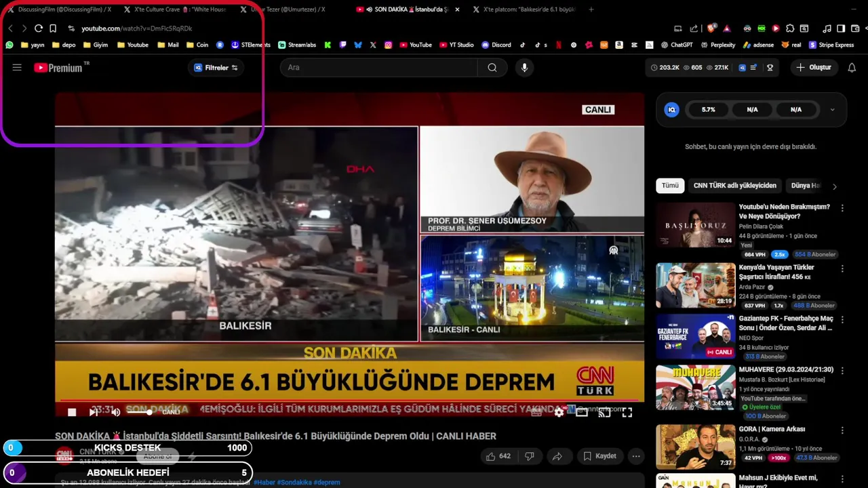Mute the video player volume

[x=116, y=412]
